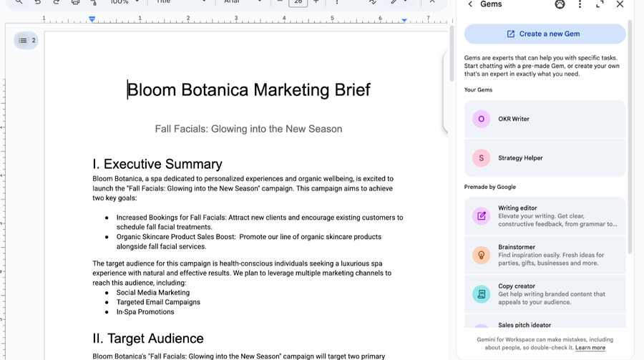Follow the Learn more link

590,348
